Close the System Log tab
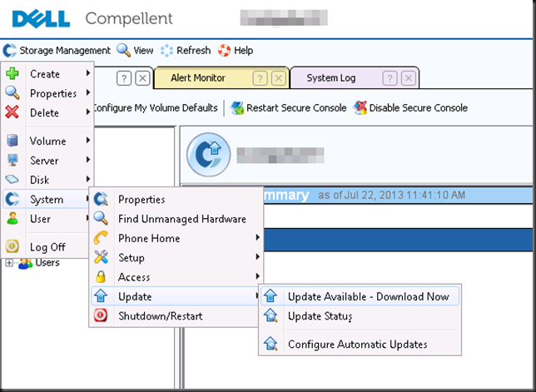536x392 pixels. point(408,78)
